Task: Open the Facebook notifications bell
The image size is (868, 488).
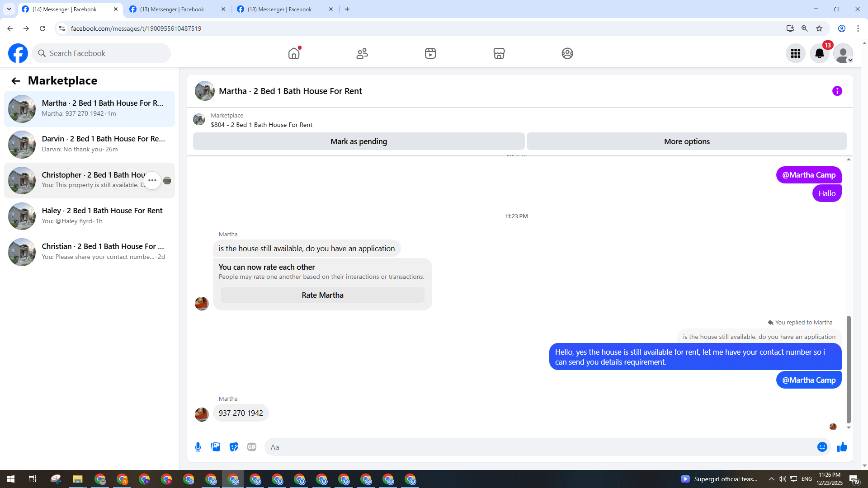Action: click(x=819, y=53)
